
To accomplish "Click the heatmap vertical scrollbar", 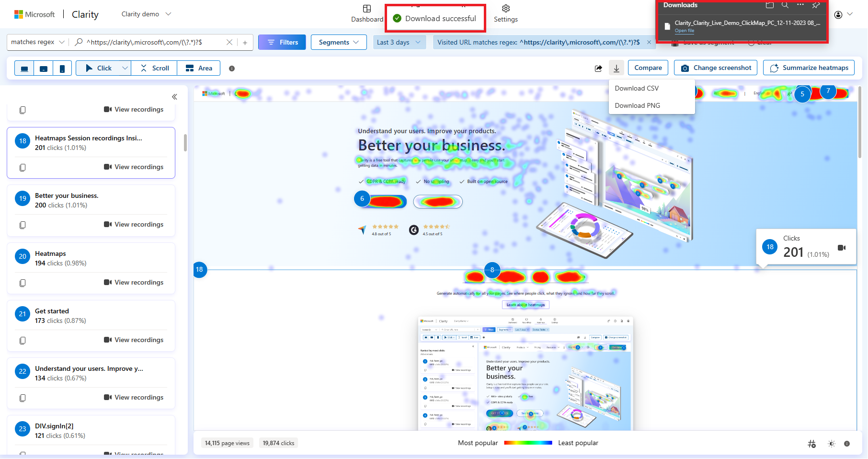I will 860,122.
